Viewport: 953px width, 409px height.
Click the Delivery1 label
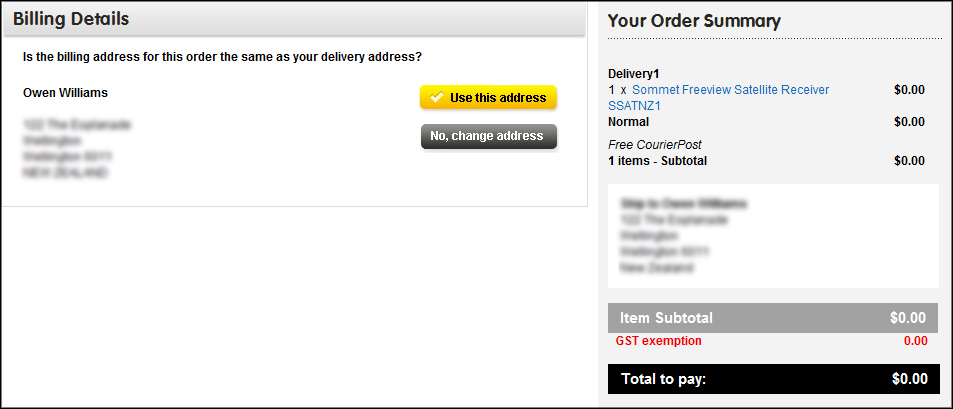pyautogui.click(x=634, y=74)
